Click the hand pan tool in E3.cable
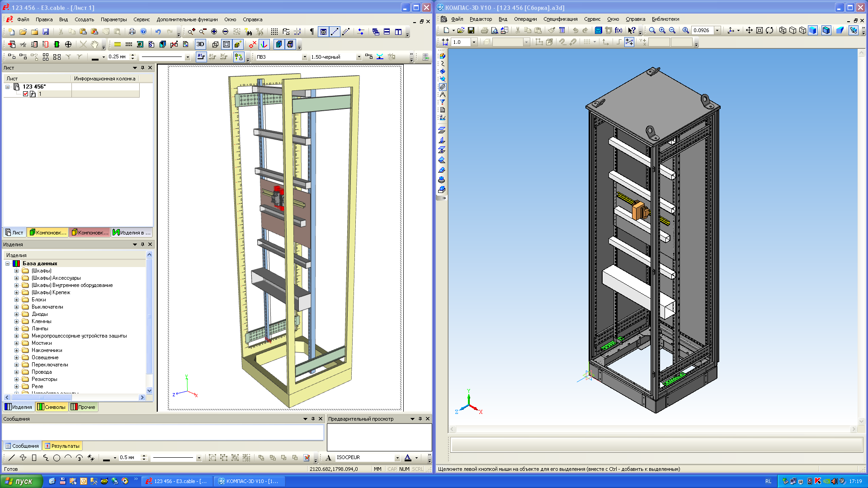This screenshot has width=868, height=488. pyautogui.click(x=94, y=44)
